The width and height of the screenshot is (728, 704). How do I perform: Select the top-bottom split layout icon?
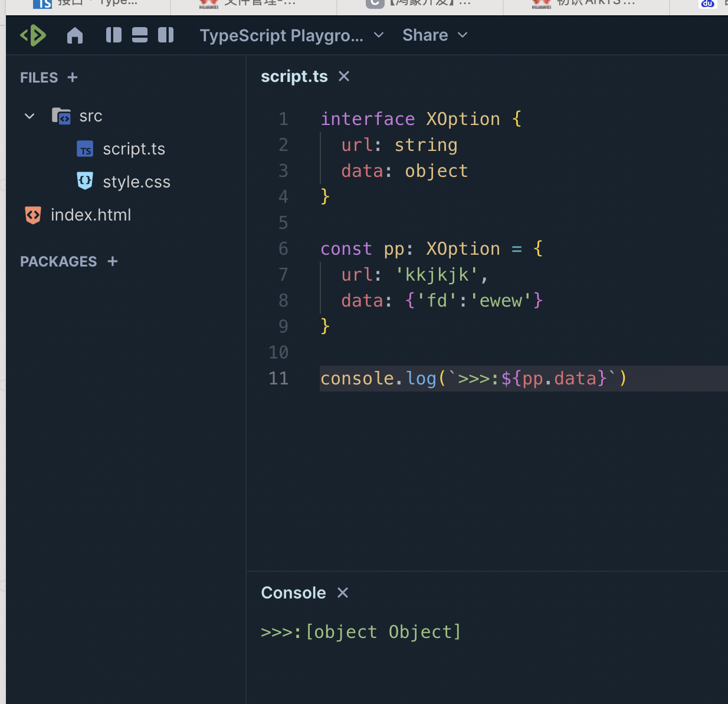(140, 35)
